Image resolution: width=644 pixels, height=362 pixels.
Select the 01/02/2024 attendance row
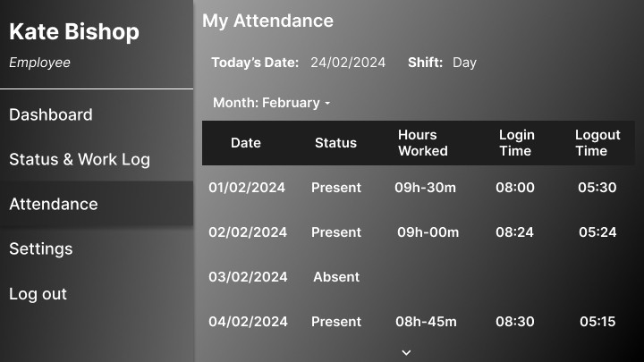[418, 188]
